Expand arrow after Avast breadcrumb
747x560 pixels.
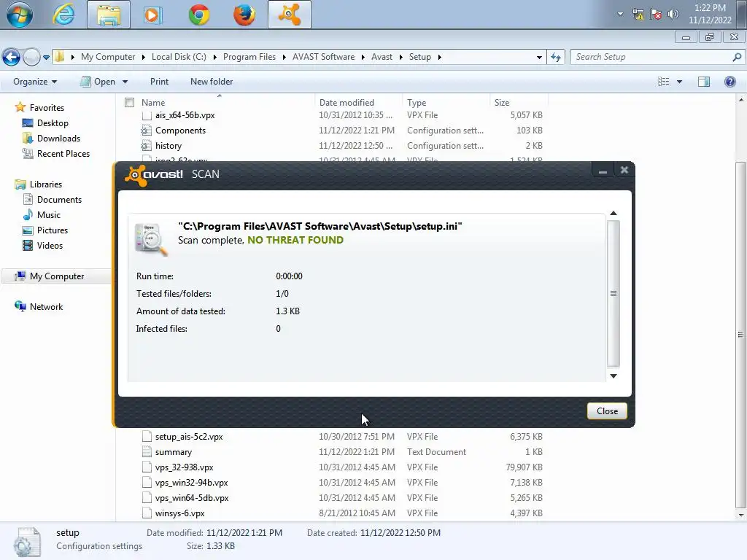(x=401, y=57)
